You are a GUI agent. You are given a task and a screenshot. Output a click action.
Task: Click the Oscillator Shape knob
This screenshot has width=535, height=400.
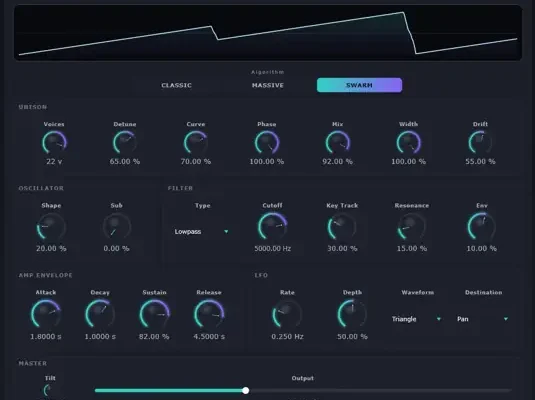tap(51, 227)
